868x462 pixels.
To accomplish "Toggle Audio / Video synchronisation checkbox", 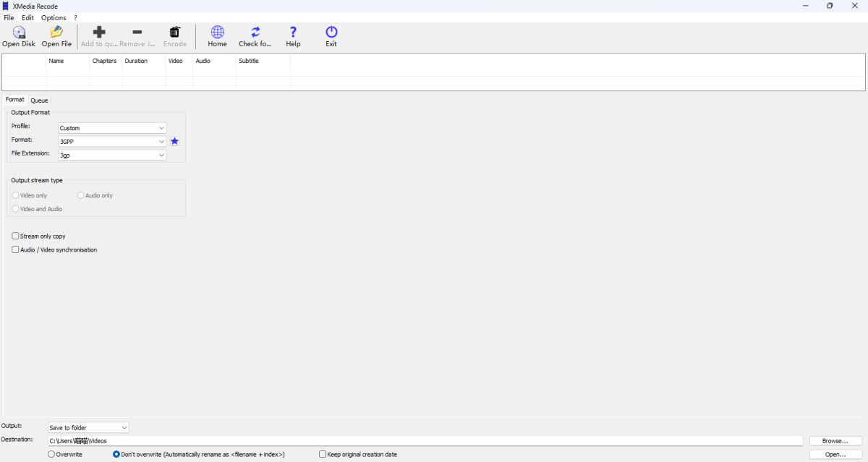I will (16, 250).
